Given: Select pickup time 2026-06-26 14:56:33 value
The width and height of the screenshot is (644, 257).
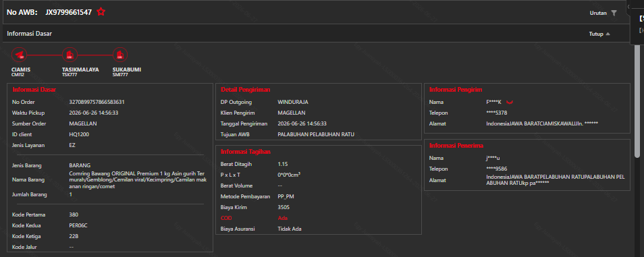Looking at the screenshot, I should point(94,113).
